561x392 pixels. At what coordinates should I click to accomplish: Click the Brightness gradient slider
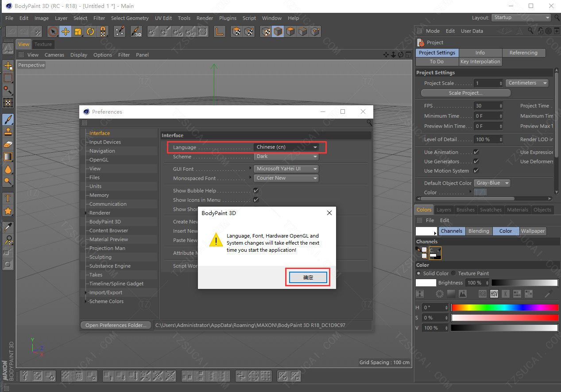pyautogui.click(x=525, y=283)
